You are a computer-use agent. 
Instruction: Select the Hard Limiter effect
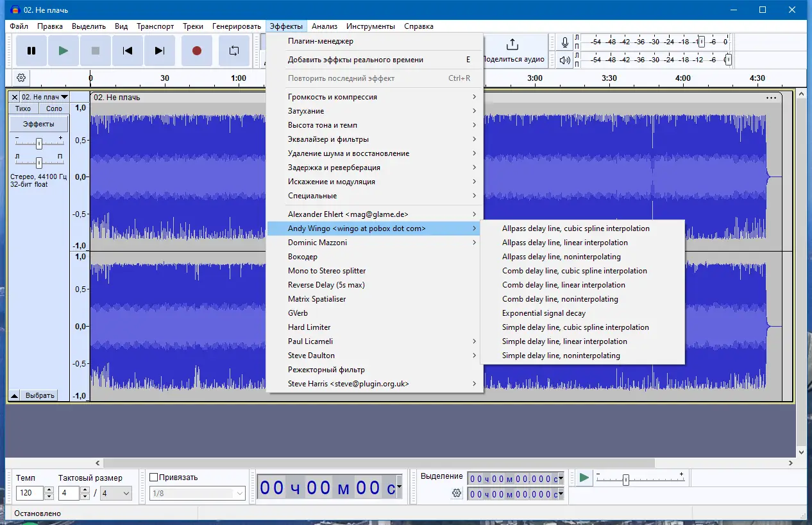[x=375, y=327]
